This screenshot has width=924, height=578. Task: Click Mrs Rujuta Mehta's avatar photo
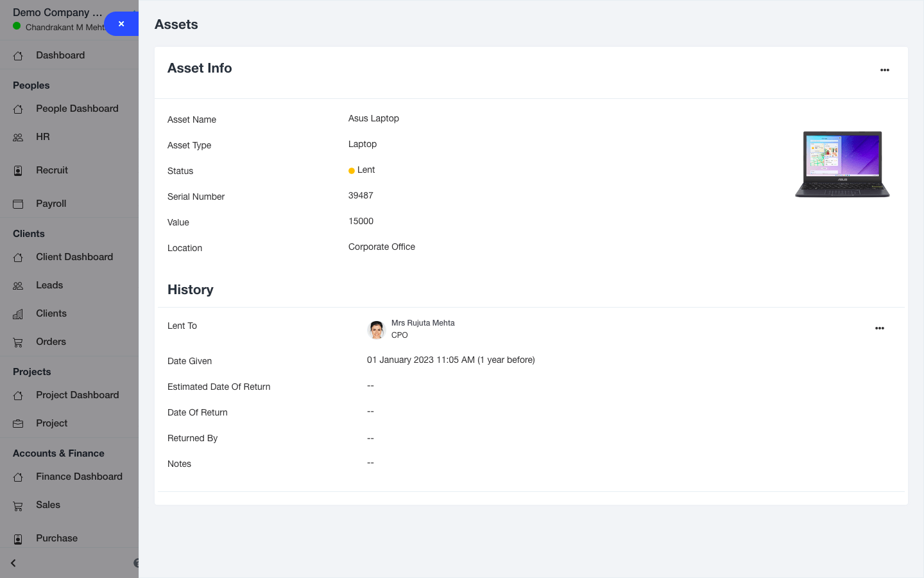[376, 329]
